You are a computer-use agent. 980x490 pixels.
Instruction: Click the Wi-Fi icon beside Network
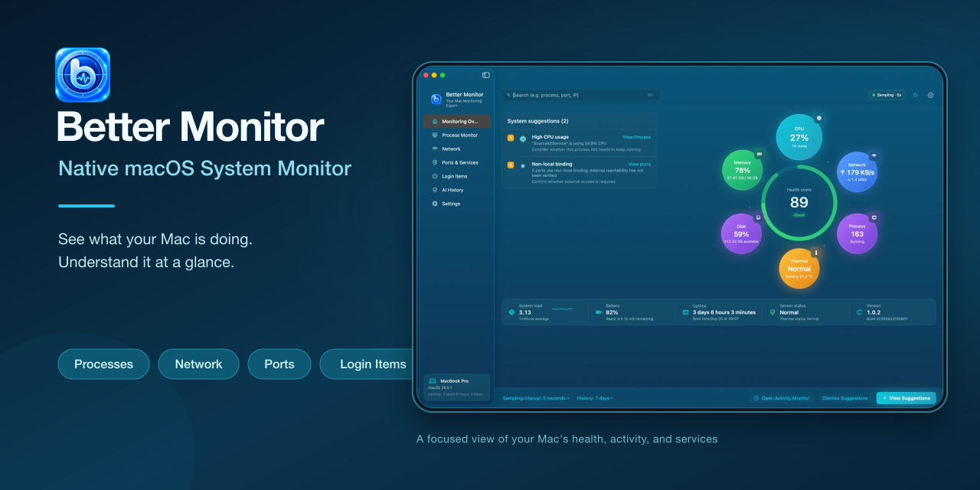tap(435, 149)
